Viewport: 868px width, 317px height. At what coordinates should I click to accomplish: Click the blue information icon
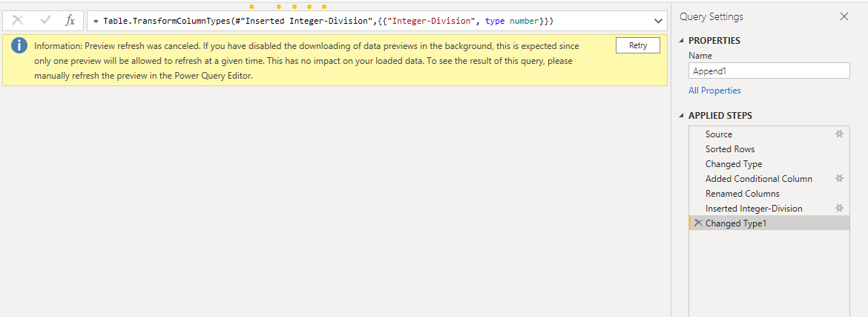19,45
